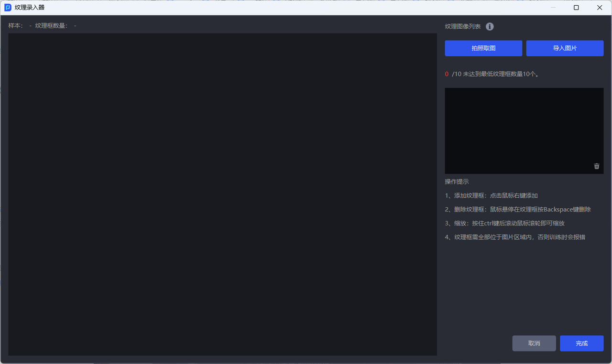The image size is (612, 364).
Task: Click the hint about adding 纹理框 by right-click
Action: pos(491,195)
